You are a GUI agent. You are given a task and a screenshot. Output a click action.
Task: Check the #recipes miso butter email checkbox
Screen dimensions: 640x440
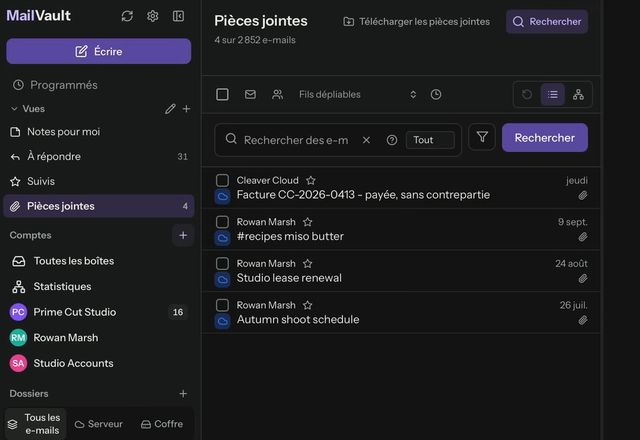tap(222, 222)
